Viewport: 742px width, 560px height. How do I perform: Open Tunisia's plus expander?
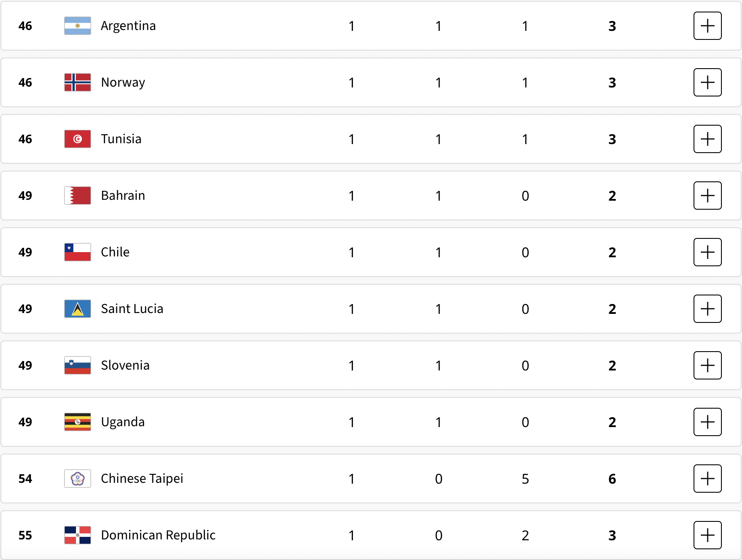(x=707, y=139)
